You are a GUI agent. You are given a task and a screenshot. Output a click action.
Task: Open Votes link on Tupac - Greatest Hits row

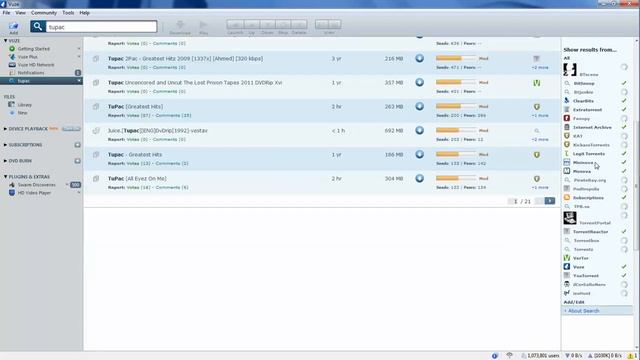(138, 163)
